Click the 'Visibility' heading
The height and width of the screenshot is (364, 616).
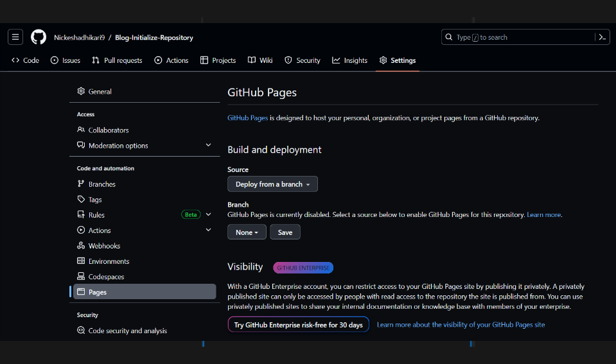pos(245,266)
